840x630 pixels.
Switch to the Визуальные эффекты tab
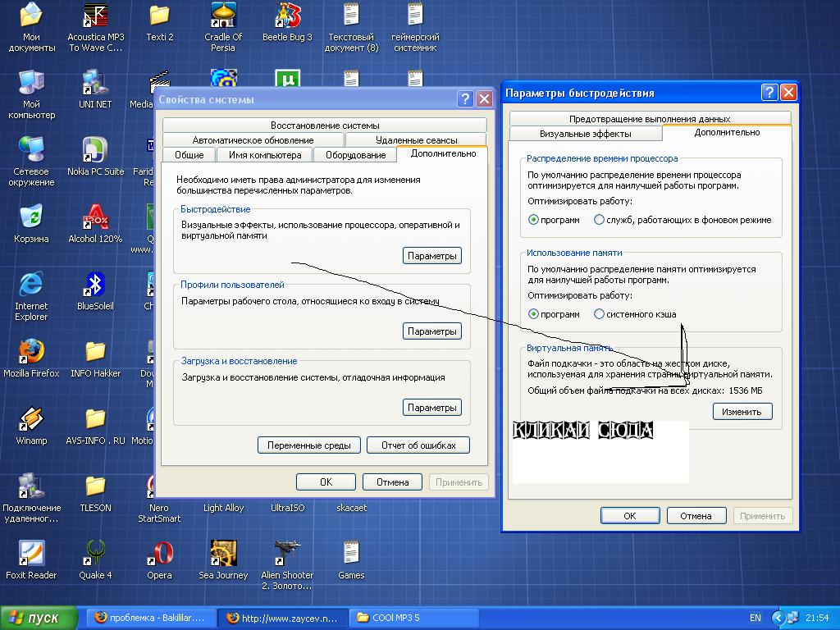585,134
